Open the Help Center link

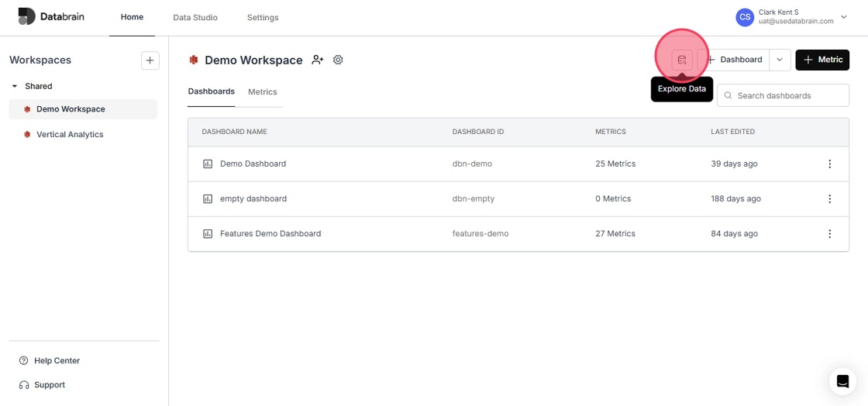57,360
